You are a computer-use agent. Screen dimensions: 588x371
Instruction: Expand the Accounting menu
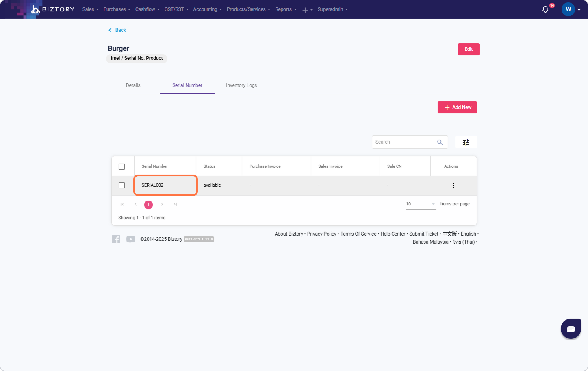click(x=207, y=9)
